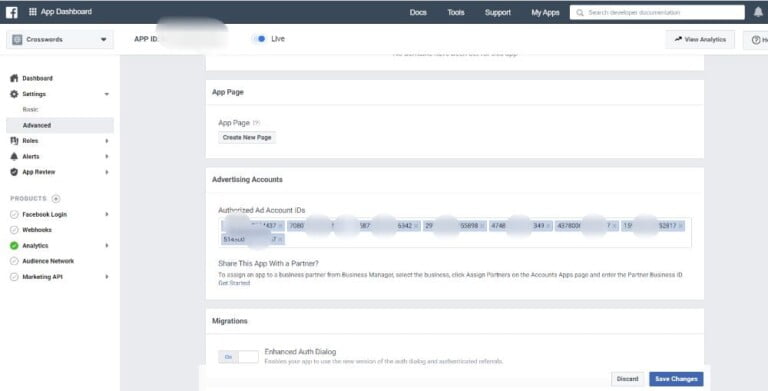The width and height of the screenshot is (768, 391).
Task: Click the Facebook logo icon
Action: (12, 12)
